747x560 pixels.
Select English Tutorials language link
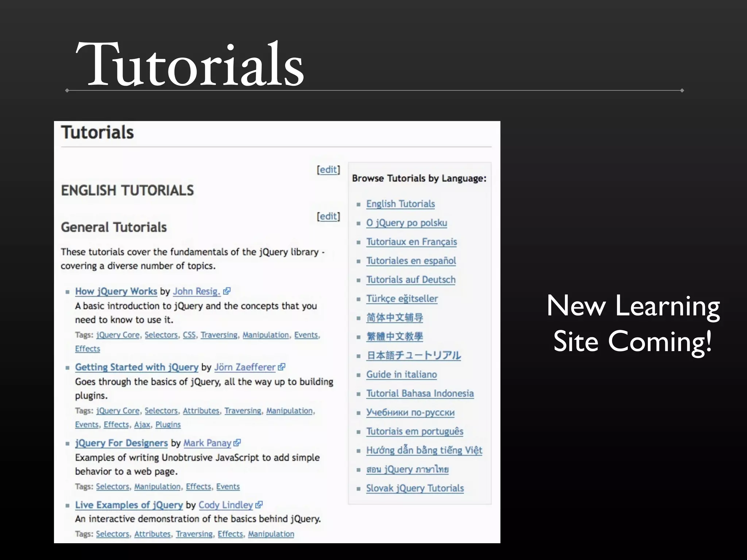[400, 204]
